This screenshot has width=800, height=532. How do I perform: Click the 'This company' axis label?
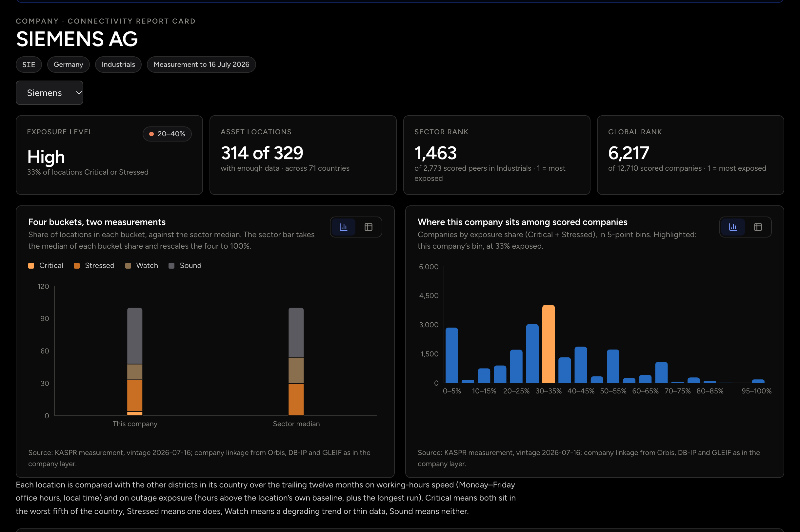pos(135,424)
